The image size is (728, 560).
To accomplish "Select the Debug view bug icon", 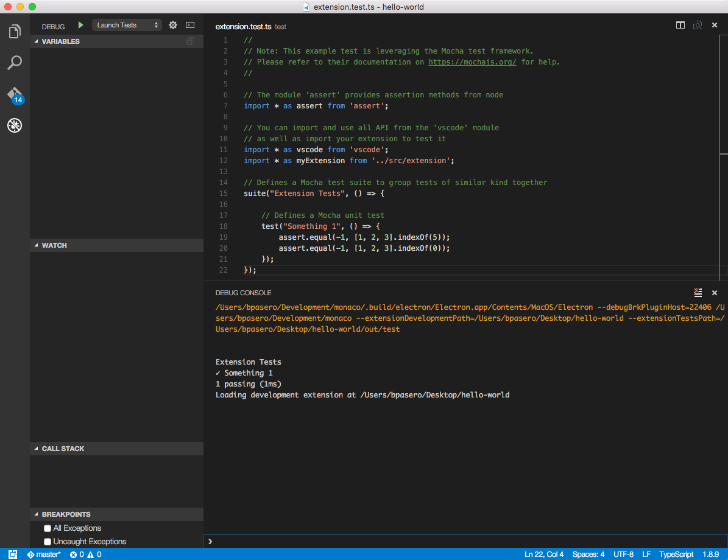I will click(x=15, y=126).
